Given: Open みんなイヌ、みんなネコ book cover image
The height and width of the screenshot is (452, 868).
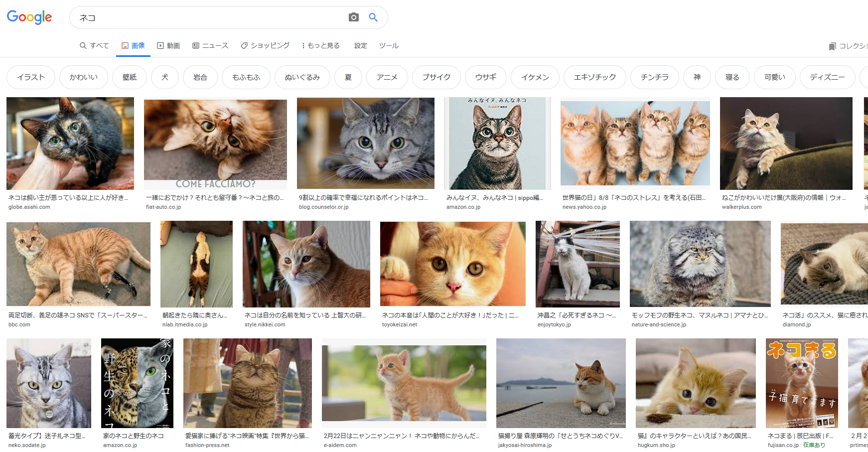Looking at the screenshot, I should click(x=497, y=144).
